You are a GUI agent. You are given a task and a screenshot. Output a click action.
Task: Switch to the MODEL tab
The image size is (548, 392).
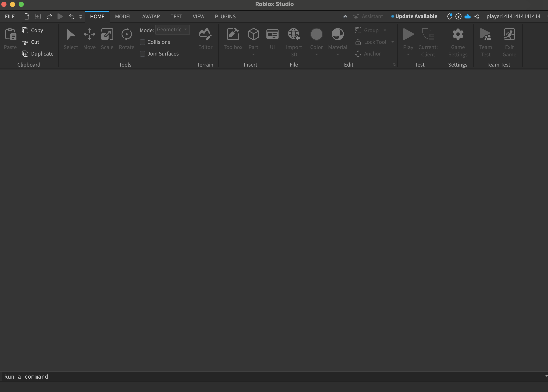(123, 16)
